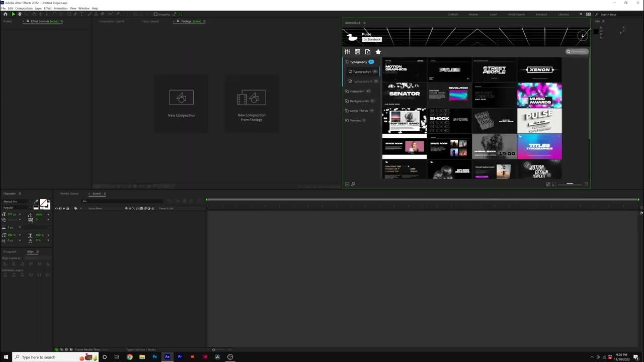Open Chrome from the taskbar

click(129, 357)
